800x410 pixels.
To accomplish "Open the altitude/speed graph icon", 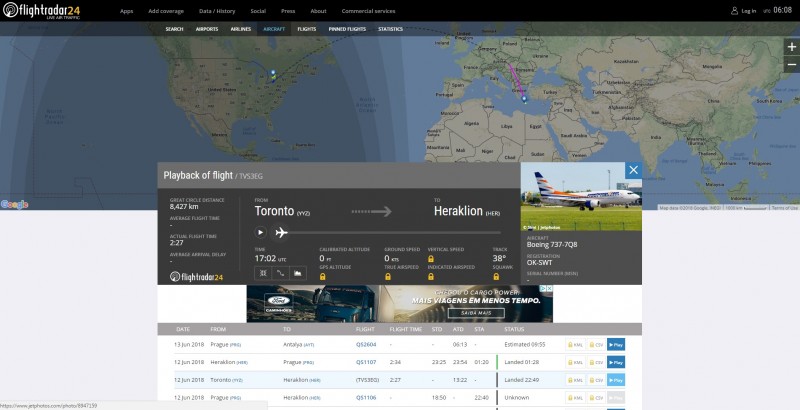I will (x=298, y=273).
